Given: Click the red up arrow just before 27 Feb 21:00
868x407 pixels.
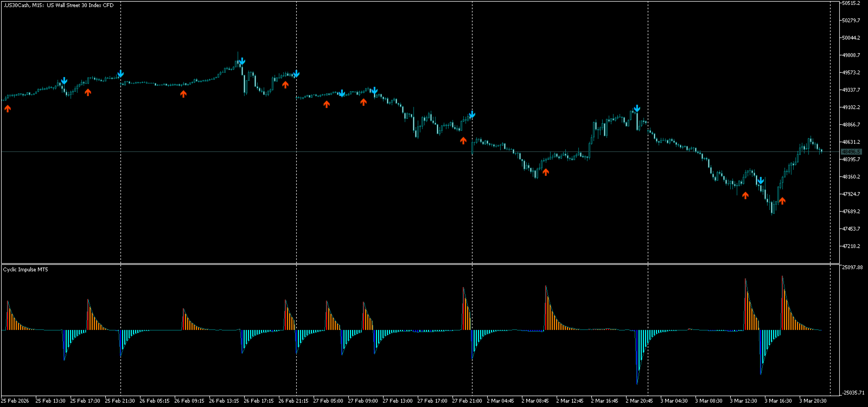Looking at the screenshot, I should [x=463, y=141].
